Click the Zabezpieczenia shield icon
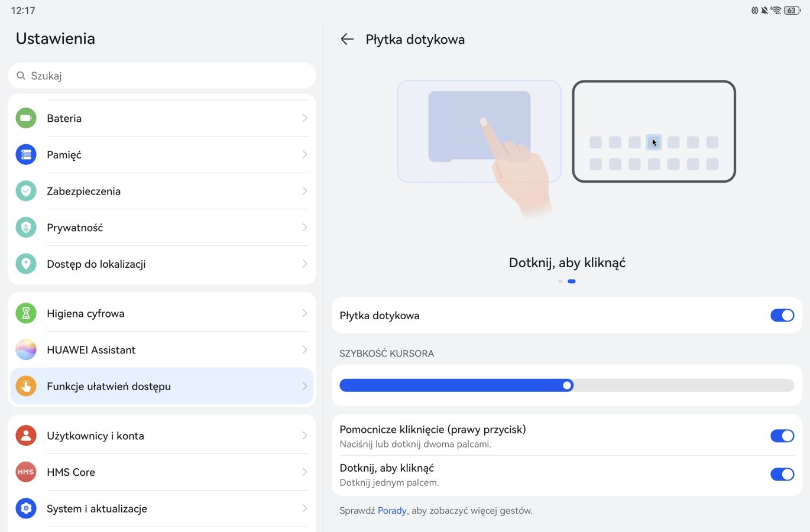Image resolution: width=810 pixels, height=532 pixels. 26,191
